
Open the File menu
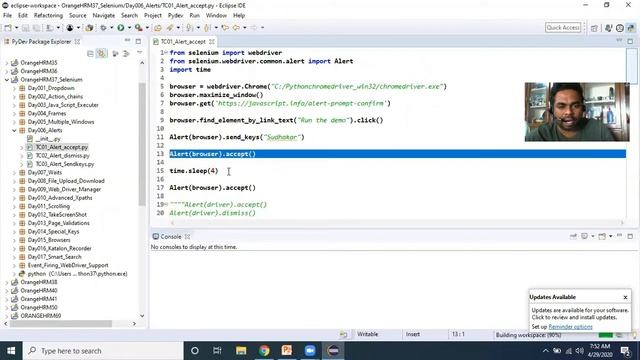point(7,16)
